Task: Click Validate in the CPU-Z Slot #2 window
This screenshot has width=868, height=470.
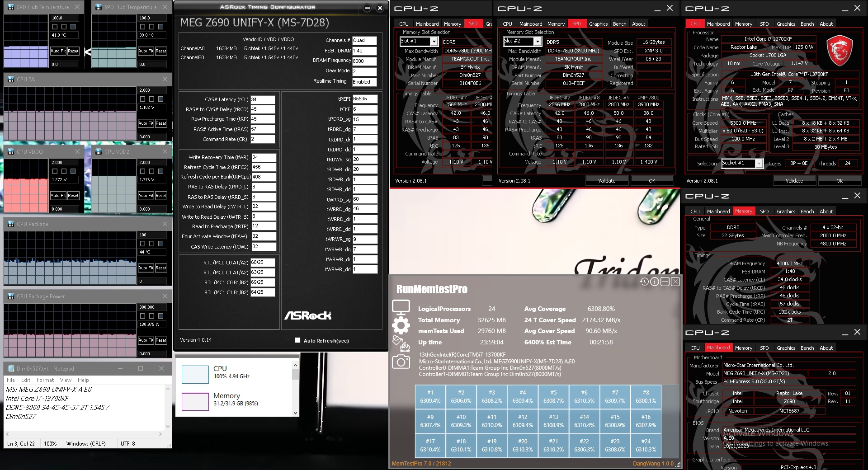Action: click(607, 181)
